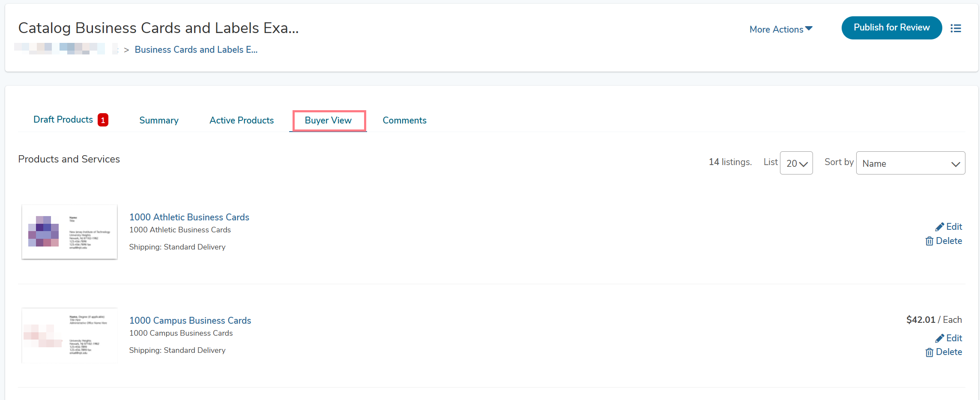Click trash Delete icon for Campus Business Cards
The image size is (980, 400).
[x=929, y=352]
